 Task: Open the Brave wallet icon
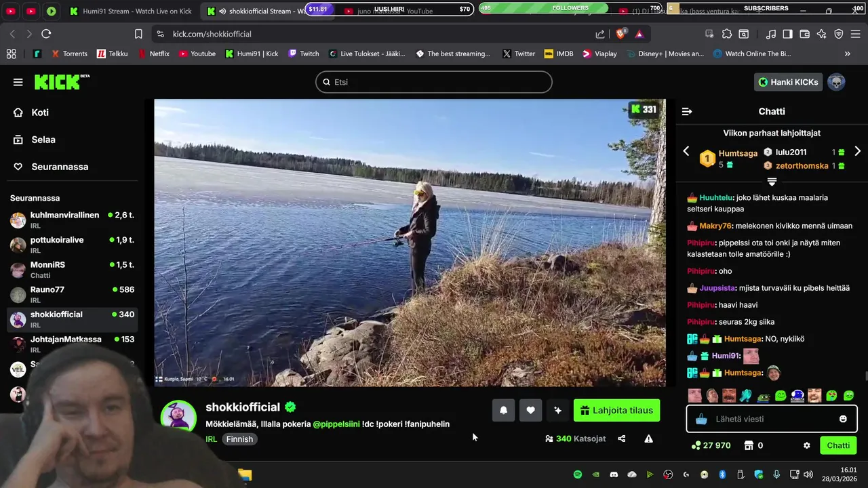(805, 34)
